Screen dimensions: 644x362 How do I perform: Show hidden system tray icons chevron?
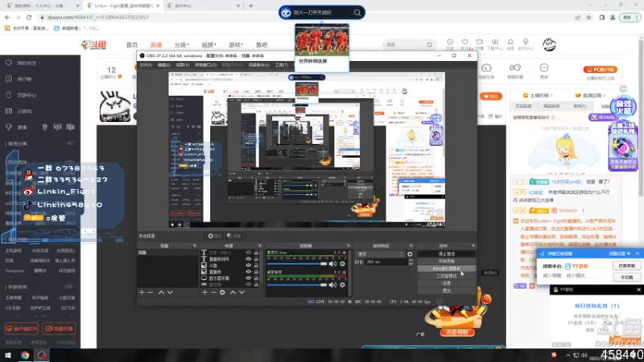pyautogui.click(x=568, y=355)
